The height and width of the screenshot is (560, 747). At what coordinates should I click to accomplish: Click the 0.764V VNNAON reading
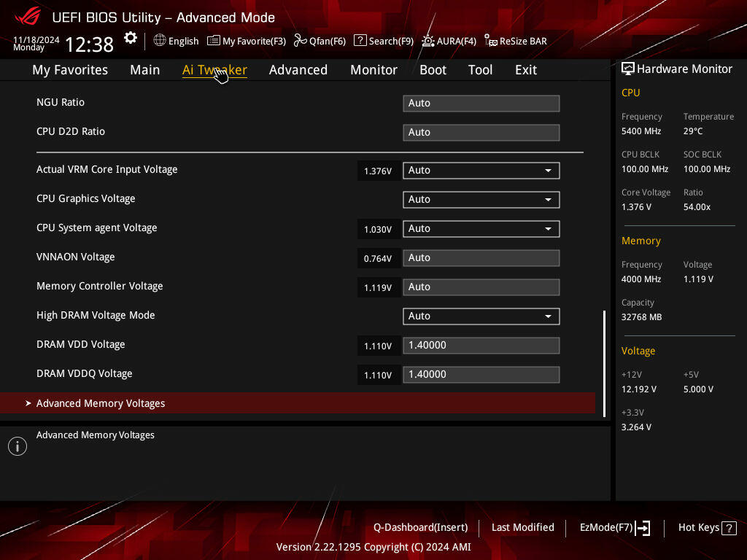(378, 259)
